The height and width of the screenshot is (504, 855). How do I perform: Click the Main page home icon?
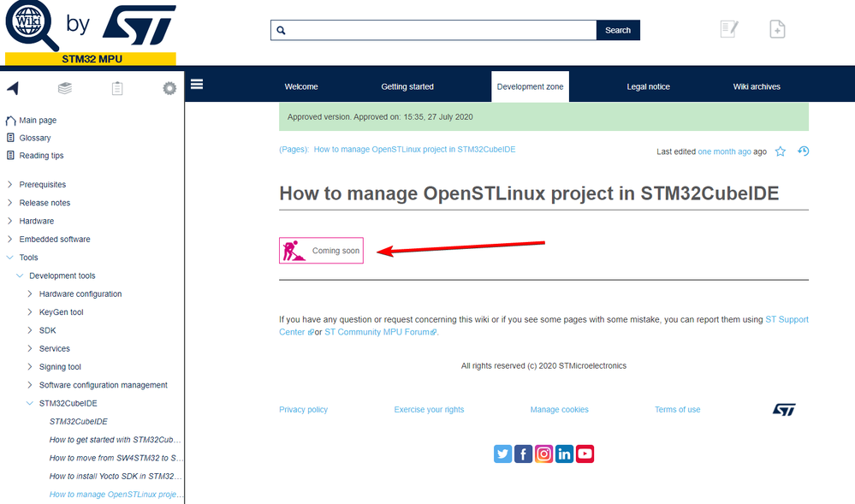coord(10,121)
